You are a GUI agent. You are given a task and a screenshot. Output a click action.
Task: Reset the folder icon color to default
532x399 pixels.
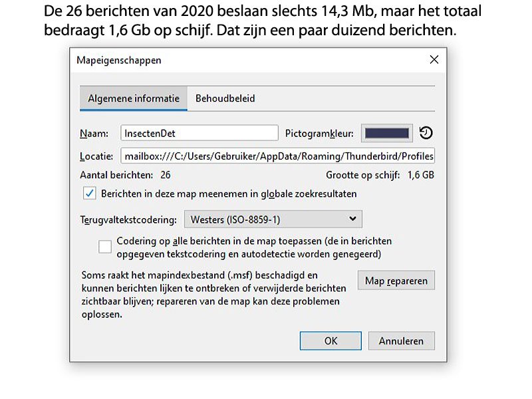coord(426,133)
